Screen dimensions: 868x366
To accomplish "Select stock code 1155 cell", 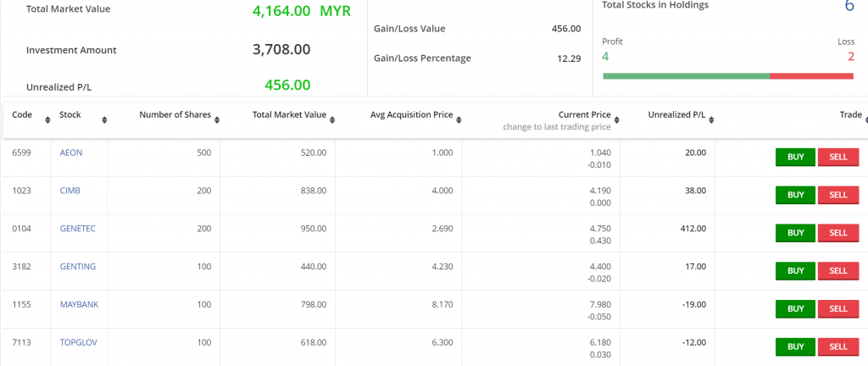I will (x=21, y=305).
